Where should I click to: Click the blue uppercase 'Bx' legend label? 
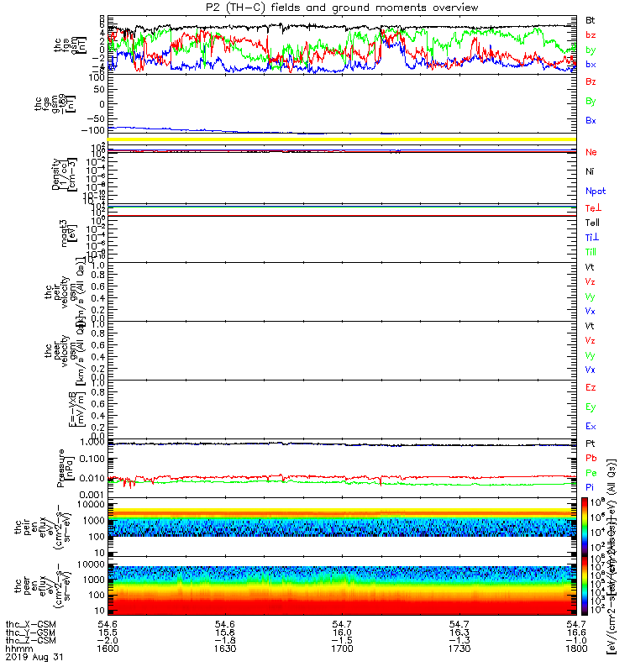tap(591, 120)
